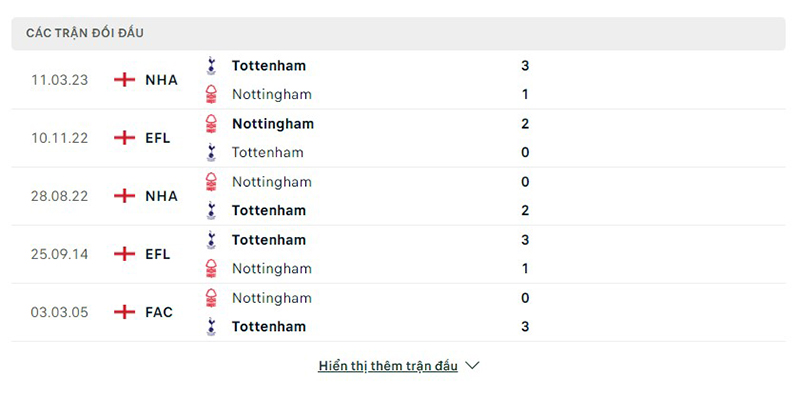Screen dimensions: 800x398
Task: Open Tottenham team name in 03.03.05 match
Action: (269, 327)
